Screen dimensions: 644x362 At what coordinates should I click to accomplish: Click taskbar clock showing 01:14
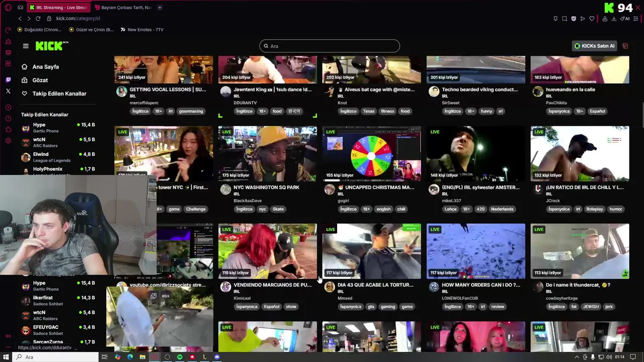pyautogui.click(x=619, y=357)
